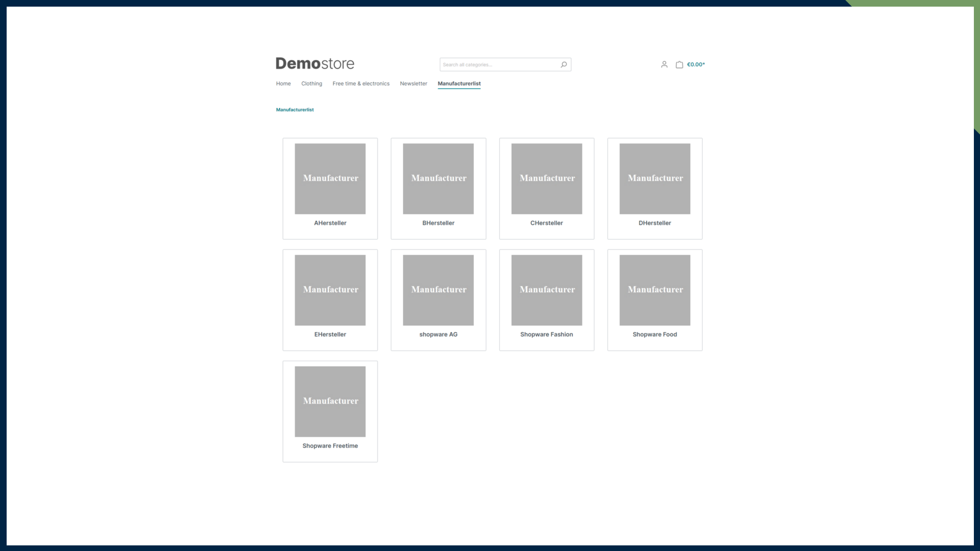The height and width of the screenshot is (551, 980).
Task: Open the EHersteller logo thumbnail
Action: [330, 290]
